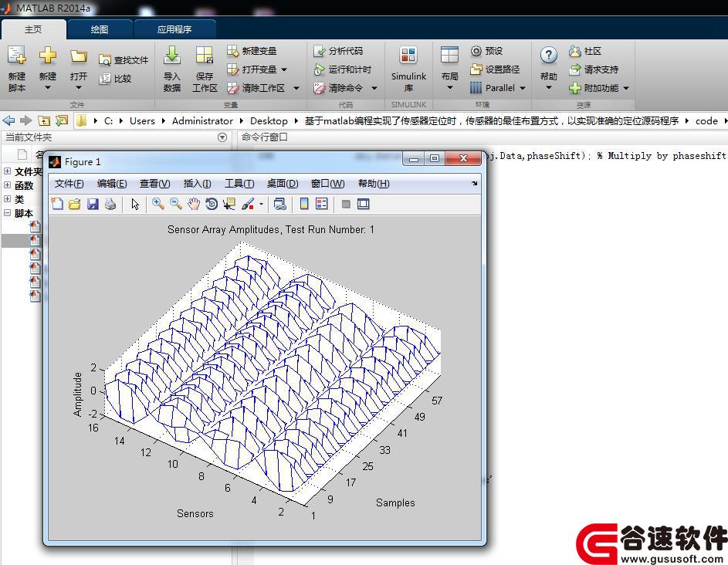Expand the 类 tree node
This screenshot has height=565, width=728.
pos(8,198)
